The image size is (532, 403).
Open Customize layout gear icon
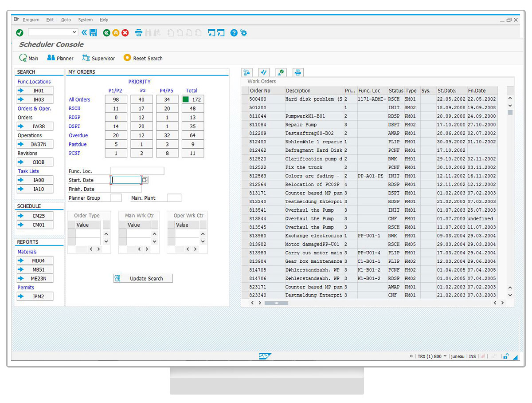coord(243,33)
